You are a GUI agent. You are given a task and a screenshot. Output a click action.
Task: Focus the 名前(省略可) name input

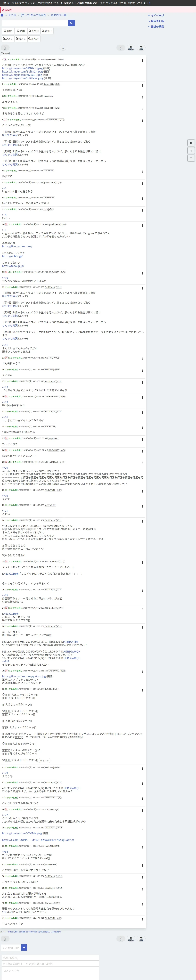[50, 958]
